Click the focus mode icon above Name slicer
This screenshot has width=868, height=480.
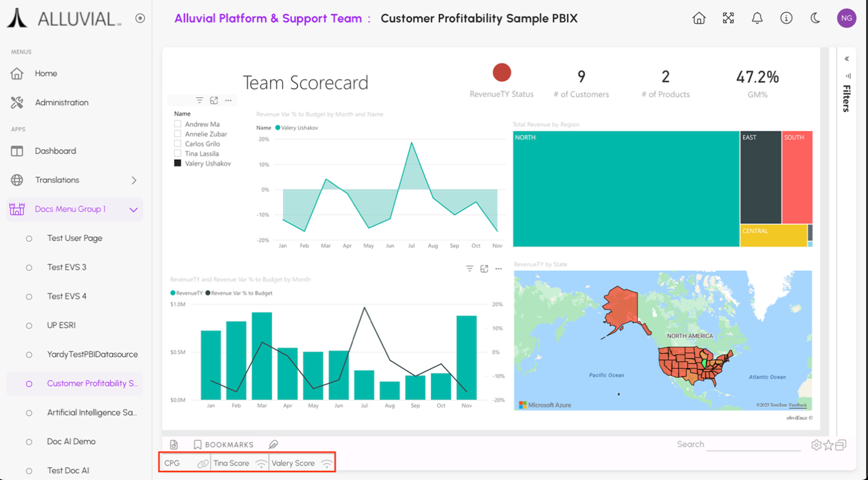point(214,100)
